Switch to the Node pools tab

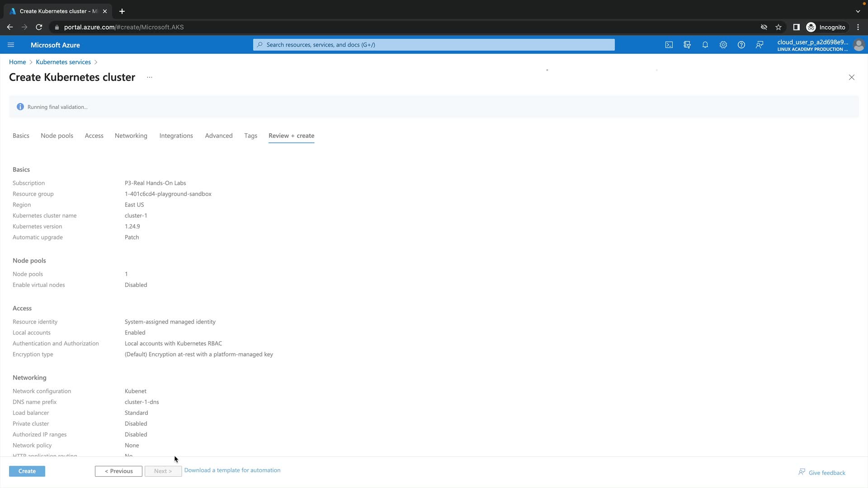click(57, 136)
